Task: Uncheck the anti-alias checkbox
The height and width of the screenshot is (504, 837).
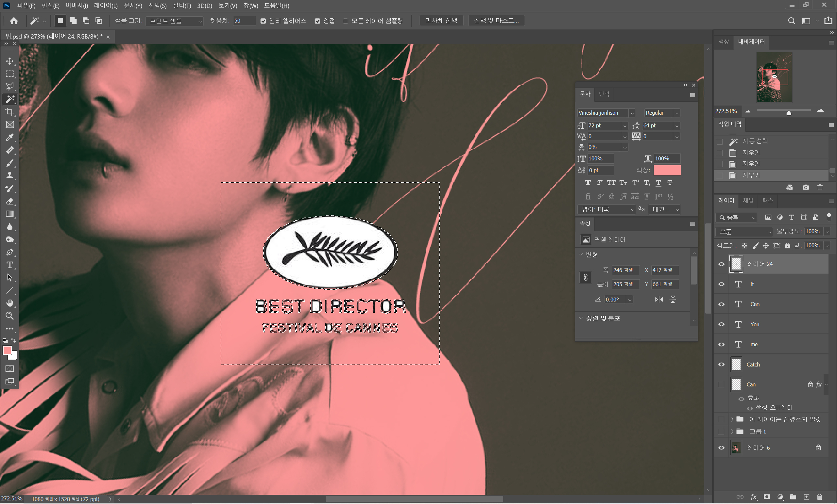Action: click(x=263, y=21)
